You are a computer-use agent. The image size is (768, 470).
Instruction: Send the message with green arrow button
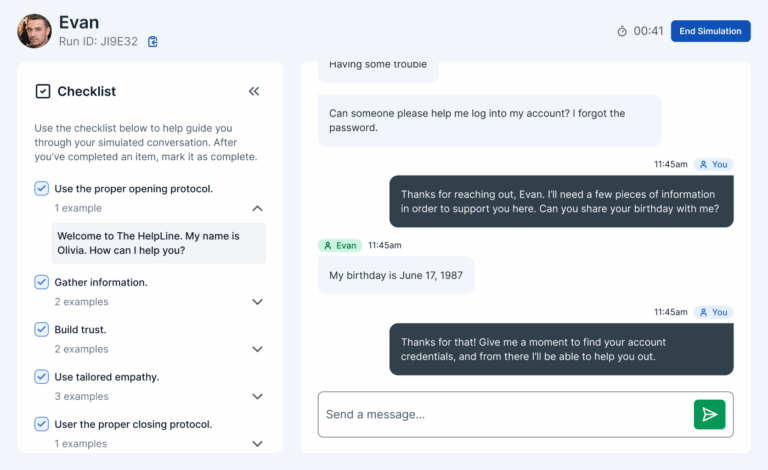click(709, 414)
